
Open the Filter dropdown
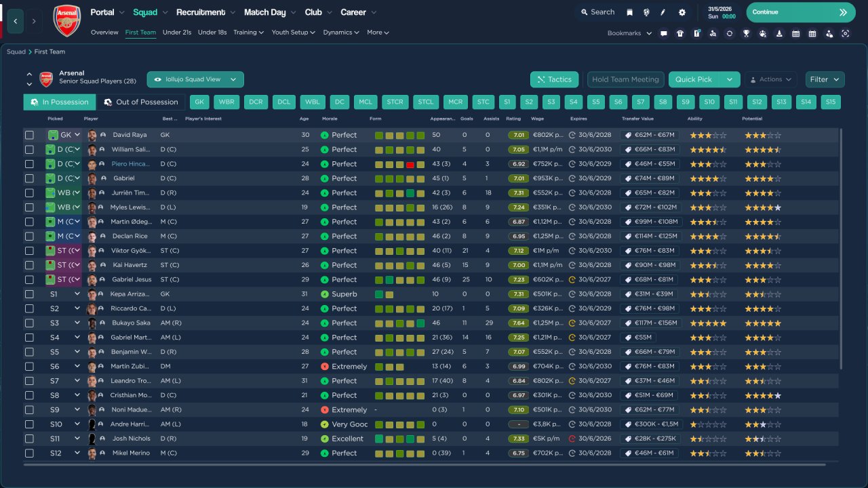(x=825, y=79)
